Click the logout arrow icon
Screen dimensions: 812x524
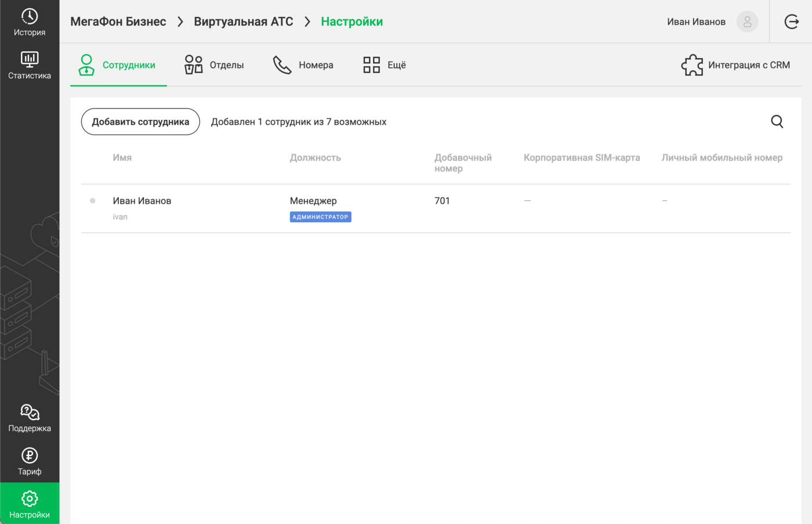pyautogui.click(x=792, y=21)
